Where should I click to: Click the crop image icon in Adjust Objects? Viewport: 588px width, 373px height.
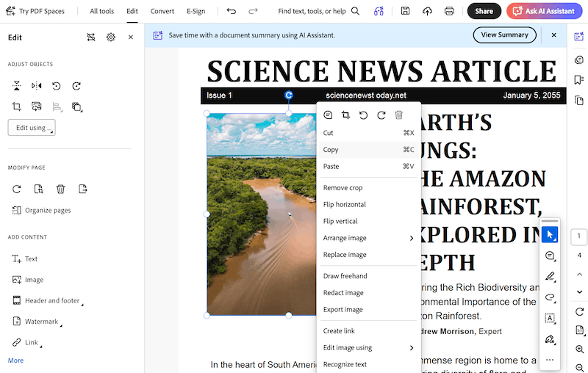[x=17, y=106]
